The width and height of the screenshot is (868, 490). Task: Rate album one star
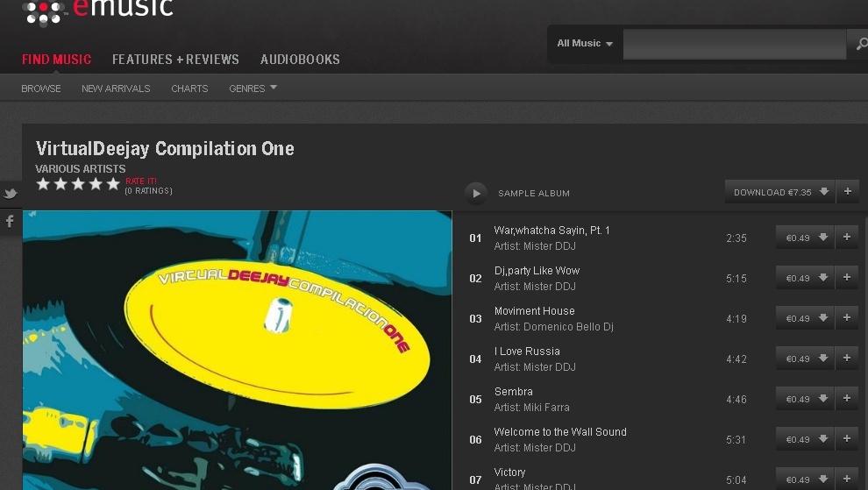coord(43,184)
